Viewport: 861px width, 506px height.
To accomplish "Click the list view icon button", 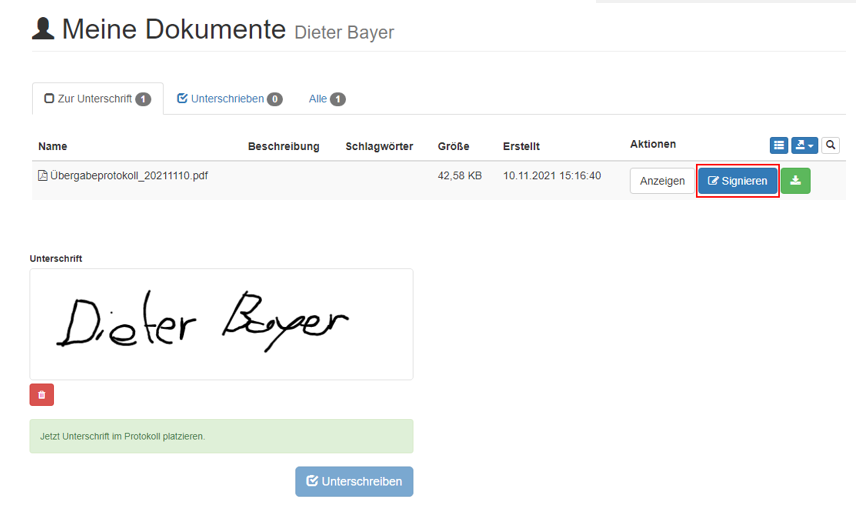I will click(x=779, y=146).
